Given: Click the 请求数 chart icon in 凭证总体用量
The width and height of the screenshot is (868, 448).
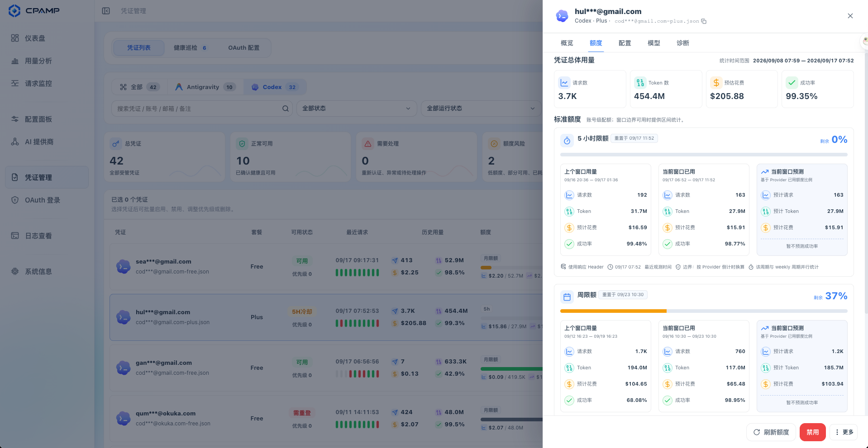Looking at the screenshot, I should (x=564, y=83).
